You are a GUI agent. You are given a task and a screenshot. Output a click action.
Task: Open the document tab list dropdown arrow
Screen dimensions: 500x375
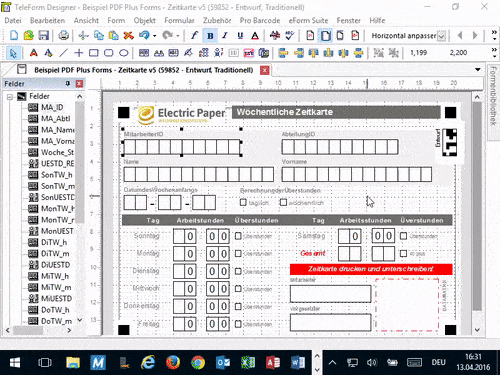click(x=478, y=70)
